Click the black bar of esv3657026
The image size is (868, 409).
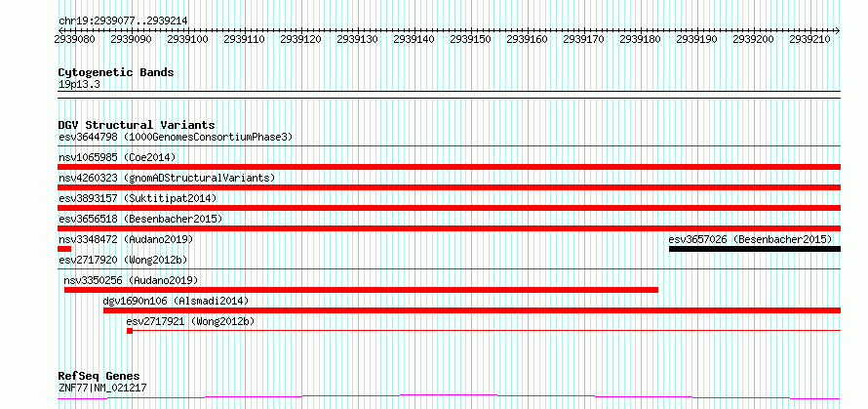pos(755,249)
